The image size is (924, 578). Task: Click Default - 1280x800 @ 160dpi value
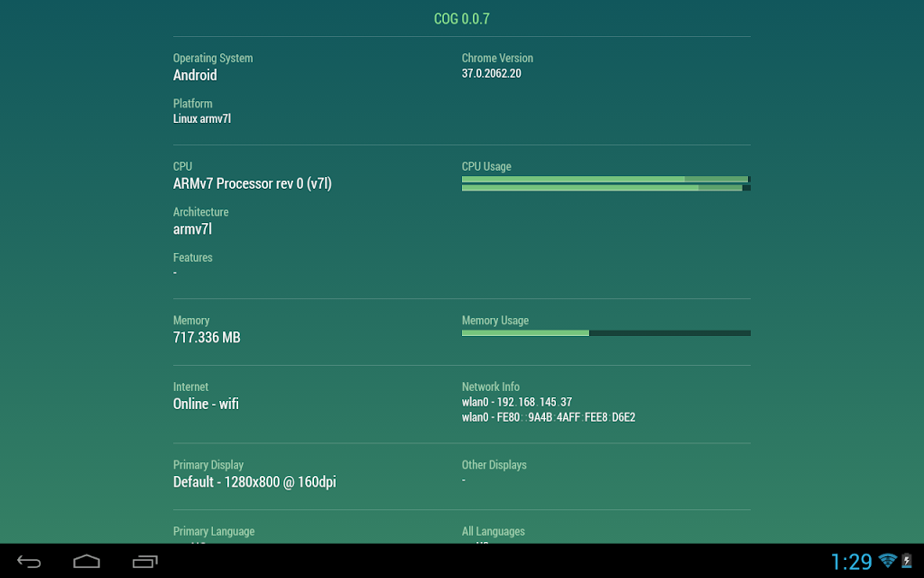254,482
